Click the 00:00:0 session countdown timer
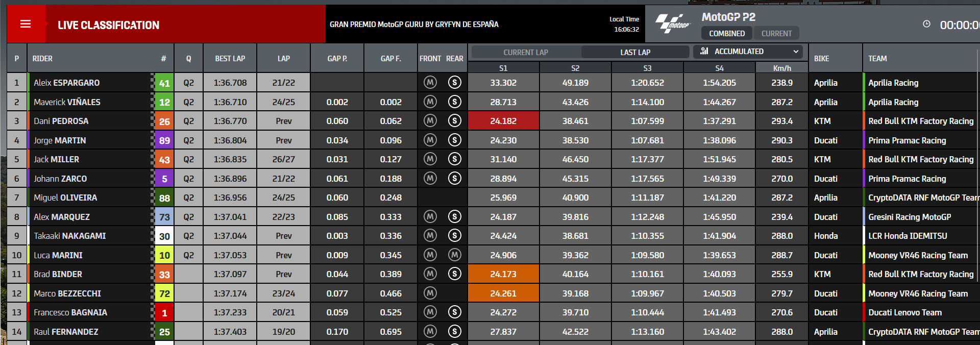 pyautogui.click(x=960, y=25)
